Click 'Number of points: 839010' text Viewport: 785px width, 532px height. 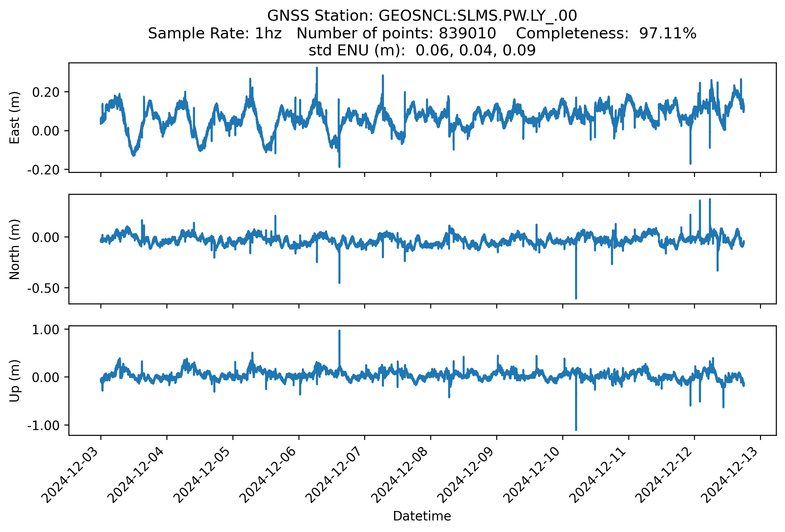pos(396,33)
